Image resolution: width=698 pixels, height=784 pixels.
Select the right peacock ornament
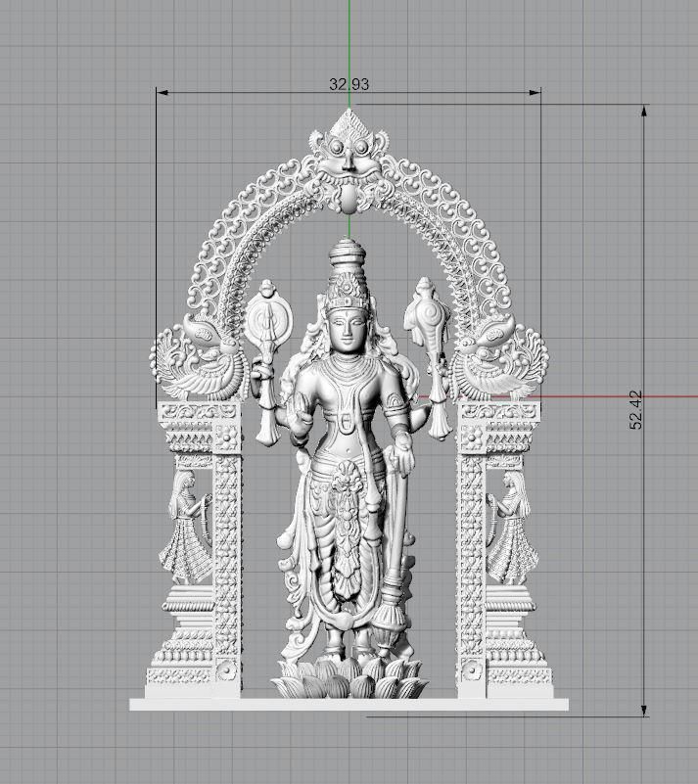(x=499, y=358)
